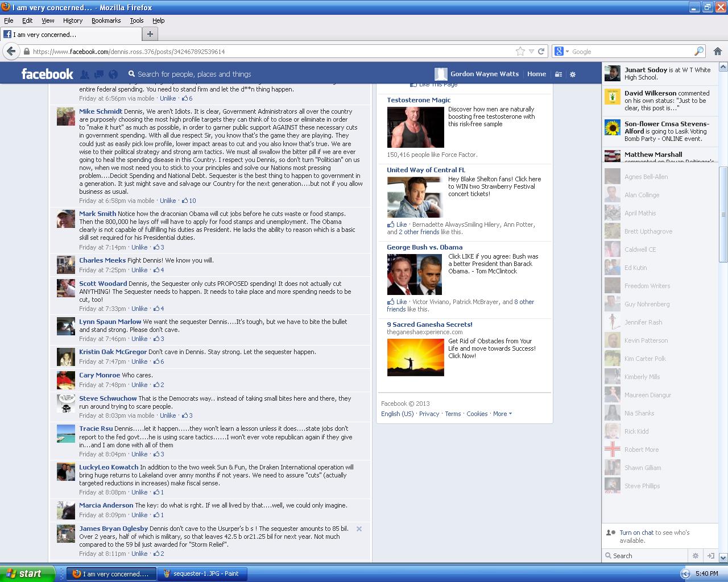Viewport: 728px width, 582px height.
Task: Open the URL history dropdown arrow
Action: (x=531, y=51)
